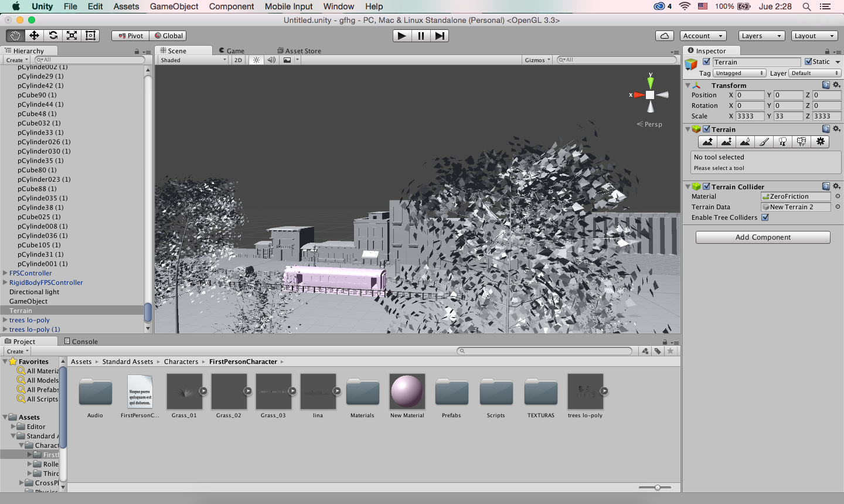Click the Add Component button
The height and width of the screenshot is (504, 844).
point(763,237)
